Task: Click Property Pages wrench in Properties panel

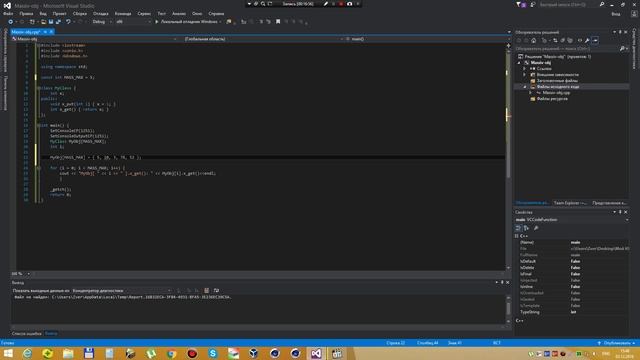Action: (536, 228)
